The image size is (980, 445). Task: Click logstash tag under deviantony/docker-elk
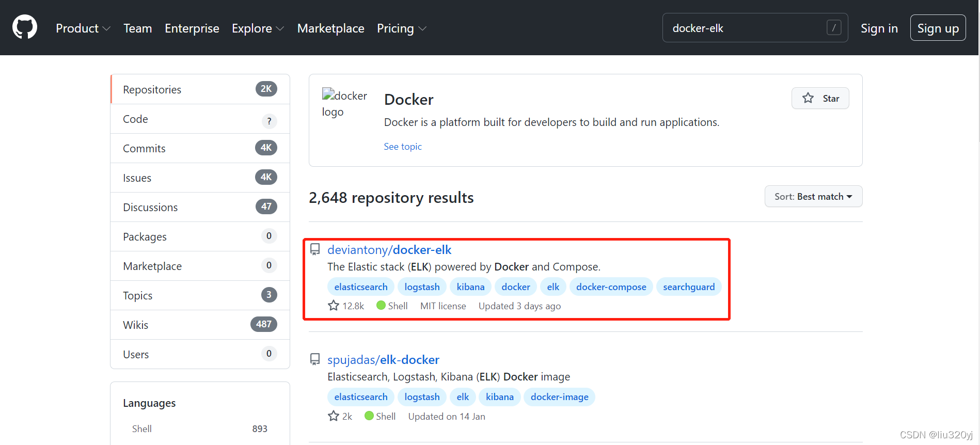tap(422, 287)
